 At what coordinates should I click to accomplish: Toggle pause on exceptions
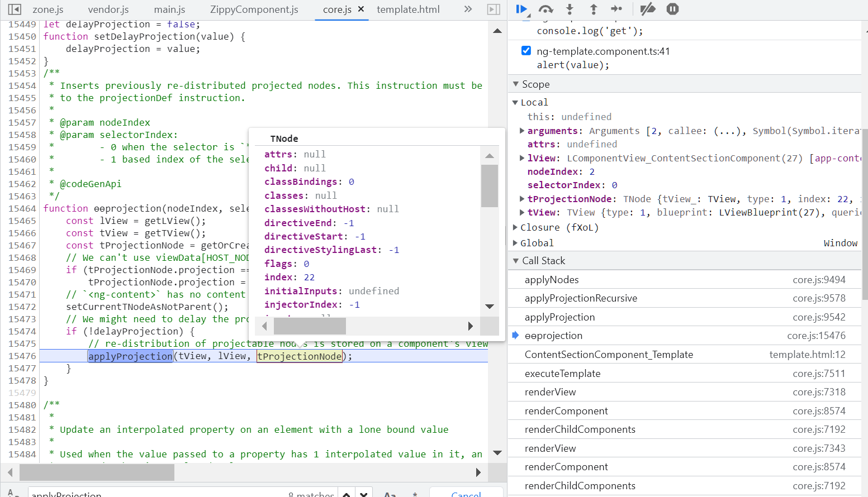click(673, 9)
